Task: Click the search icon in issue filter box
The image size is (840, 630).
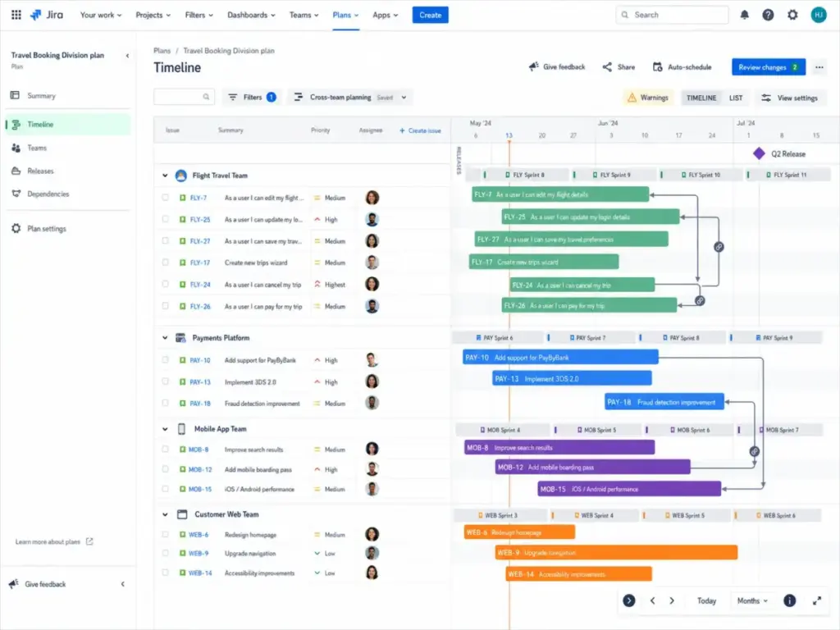Action: tap(206, 97)
